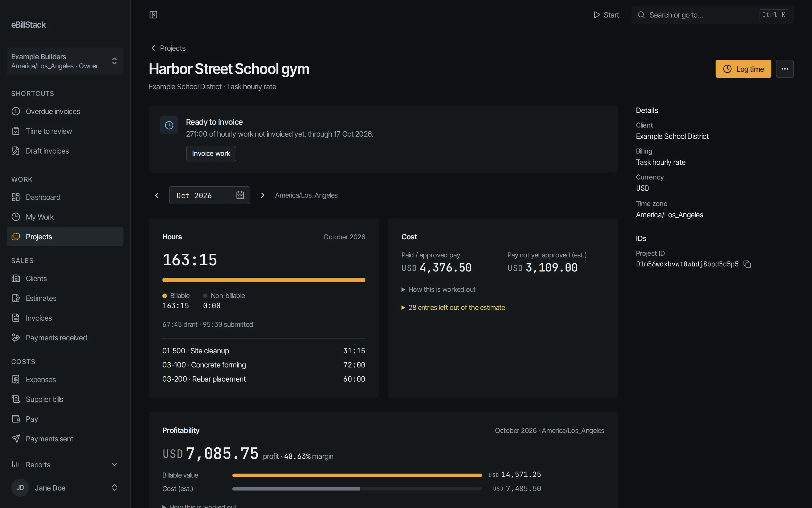Collapse the sidebar panel icon

click(x=153, y=15)
